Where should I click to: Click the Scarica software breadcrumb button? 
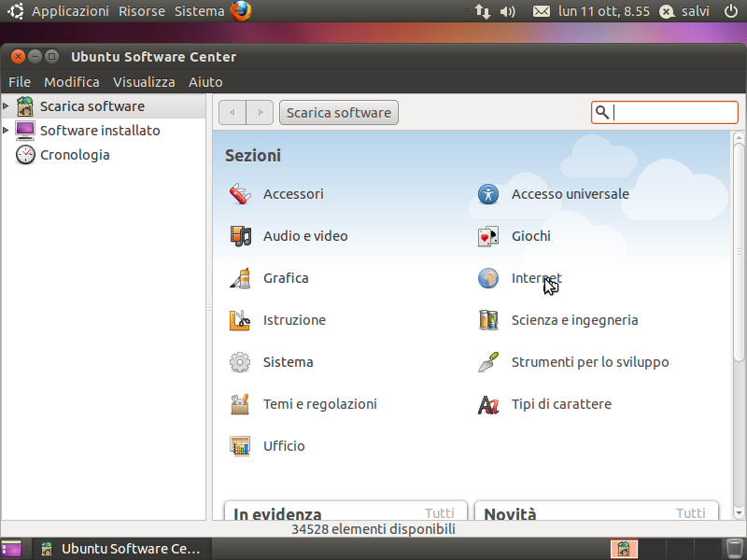coord(339,113)
